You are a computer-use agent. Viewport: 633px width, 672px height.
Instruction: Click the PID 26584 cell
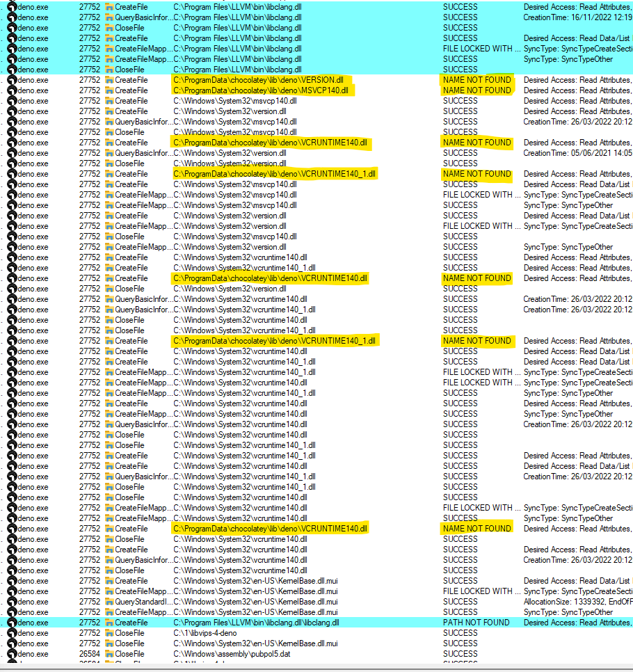[x=90, y=654]
